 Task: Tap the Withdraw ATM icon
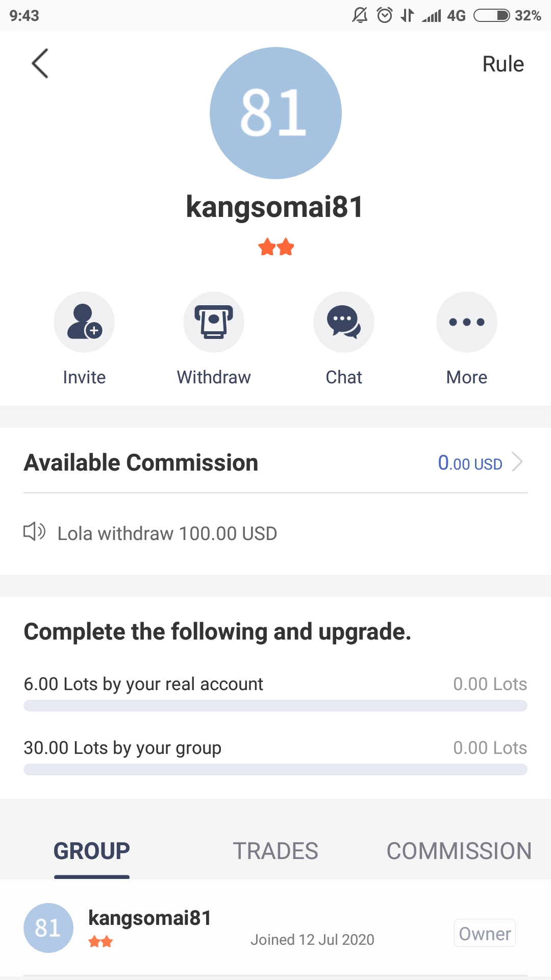point(214,322)
